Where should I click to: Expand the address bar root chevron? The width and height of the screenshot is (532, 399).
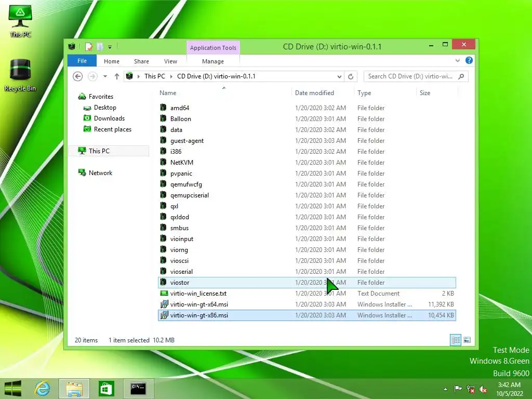pyautogui.click(x=138, y=76)
